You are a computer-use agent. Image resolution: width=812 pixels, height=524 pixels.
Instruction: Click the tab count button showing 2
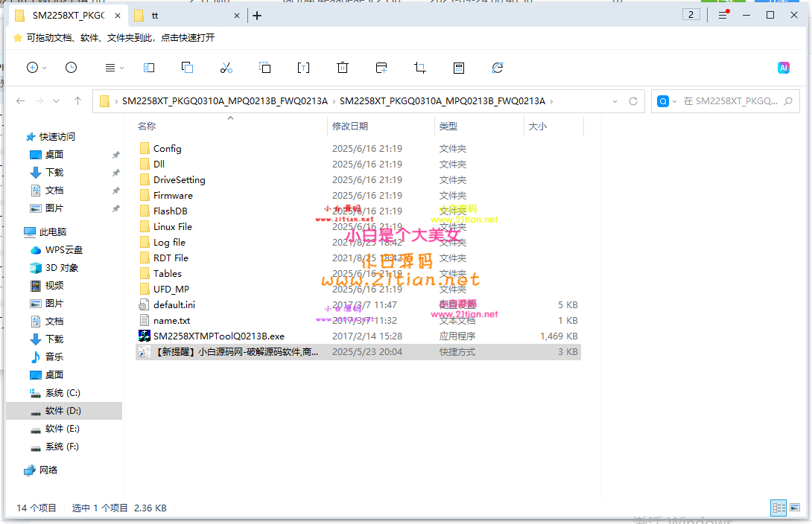pos(691,14)
